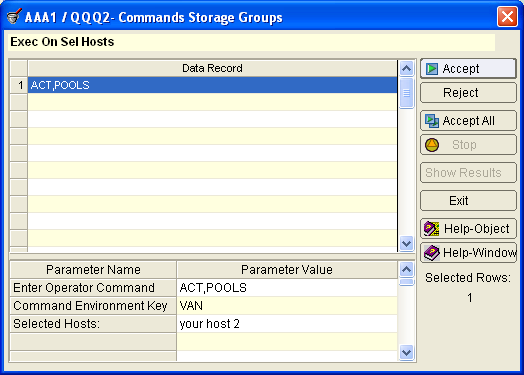This screenshot has height=375, width=524.
Task: Click the Help-Window purple book icon
Action: pyautogui.click(x=431, y=253)
